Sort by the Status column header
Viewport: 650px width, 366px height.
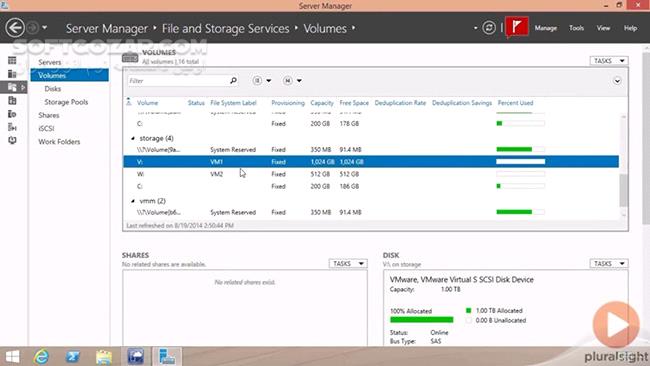(x=196, y=103)
